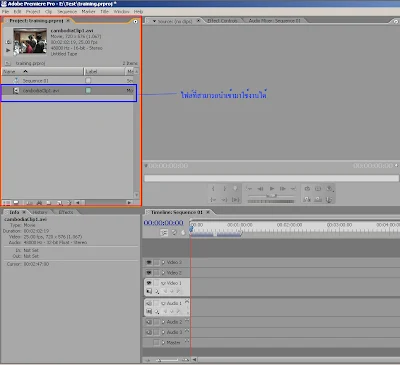Go to previous marker in Source monitor
This screenshot has width=400, height=365.
click(249, 189)
